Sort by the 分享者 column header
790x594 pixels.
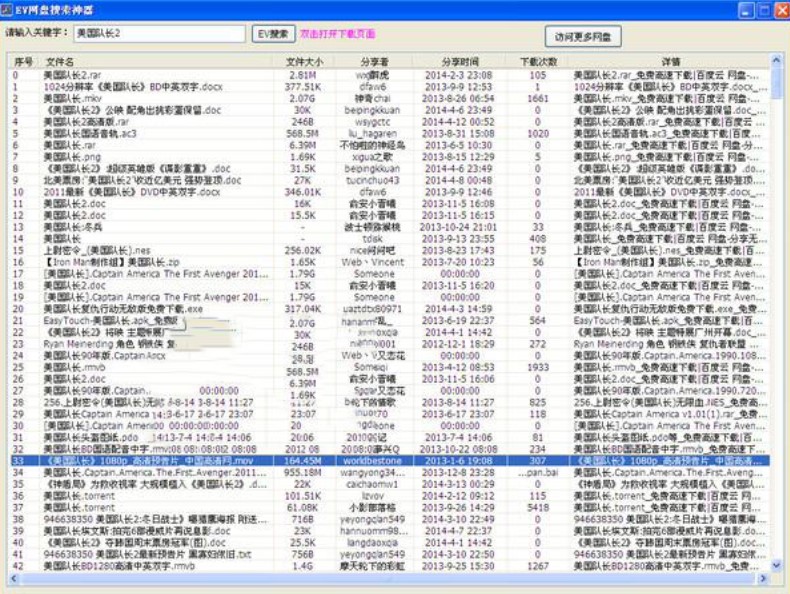(x=374, y=61)
